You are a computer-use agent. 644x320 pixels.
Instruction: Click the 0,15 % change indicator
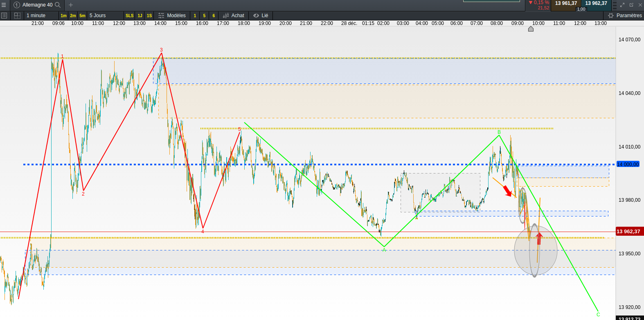(539, 2)
